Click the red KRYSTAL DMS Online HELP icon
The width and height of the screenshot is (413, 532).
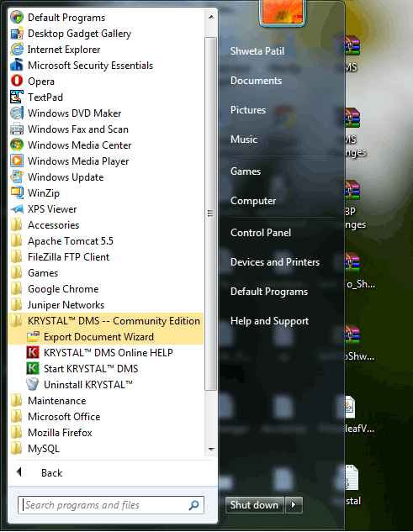pyautogui.click(x=33, y=352)
